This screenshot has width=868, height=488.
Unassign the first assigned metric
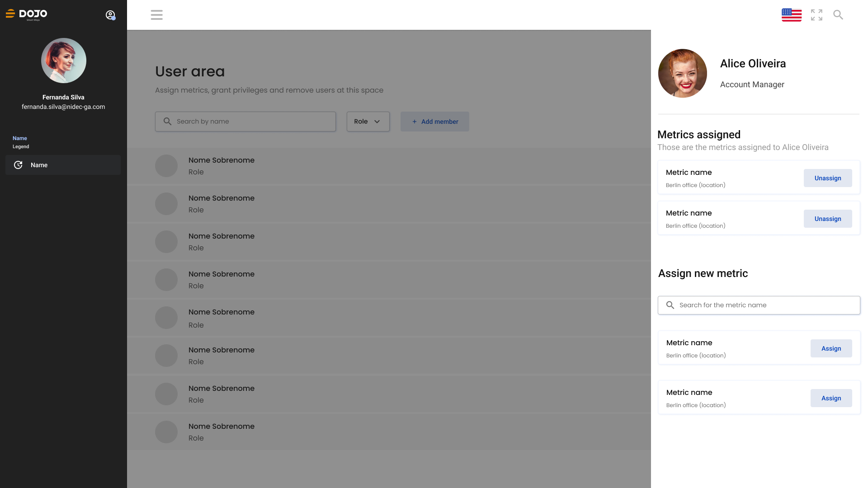[x=828, y=178]
